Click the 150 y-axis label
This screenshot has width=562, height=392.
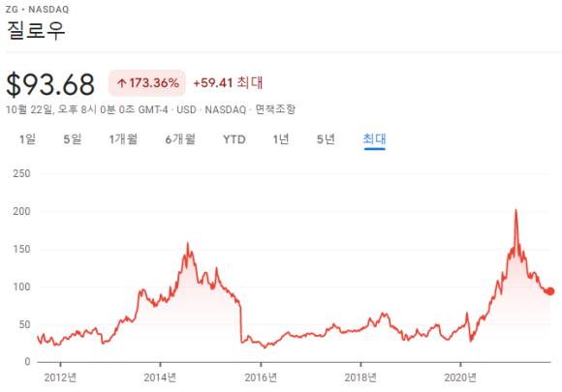pos(21,249)
